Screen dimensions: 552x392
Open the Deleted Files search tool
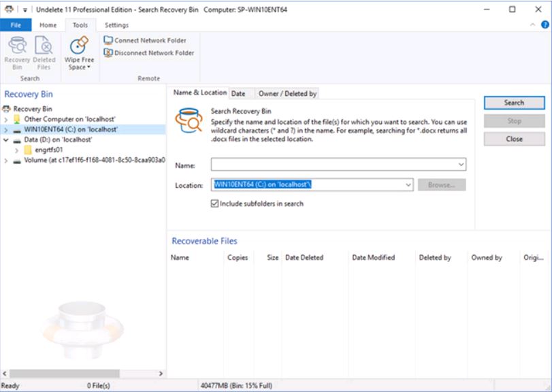[x=44, y=53]
